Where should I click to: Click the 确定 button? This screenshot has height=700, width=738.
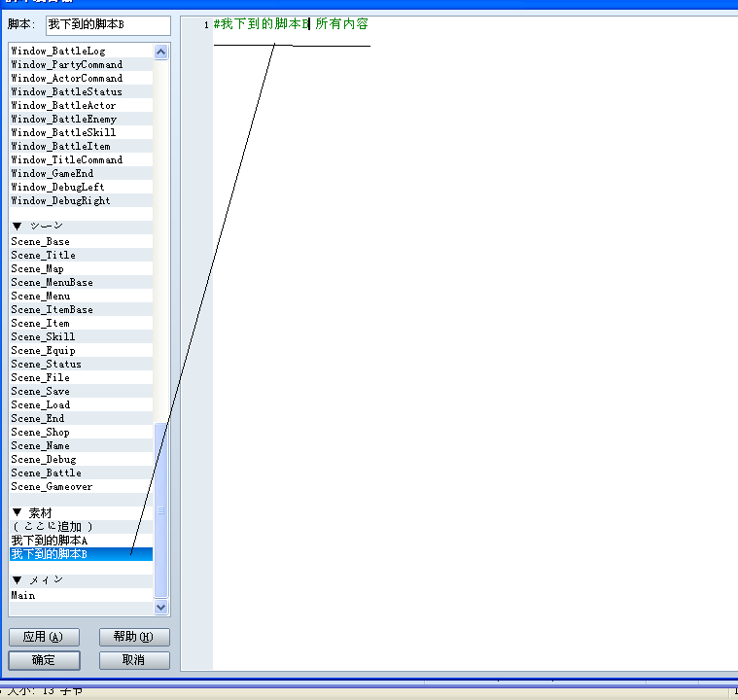click(x=45, y=660)
